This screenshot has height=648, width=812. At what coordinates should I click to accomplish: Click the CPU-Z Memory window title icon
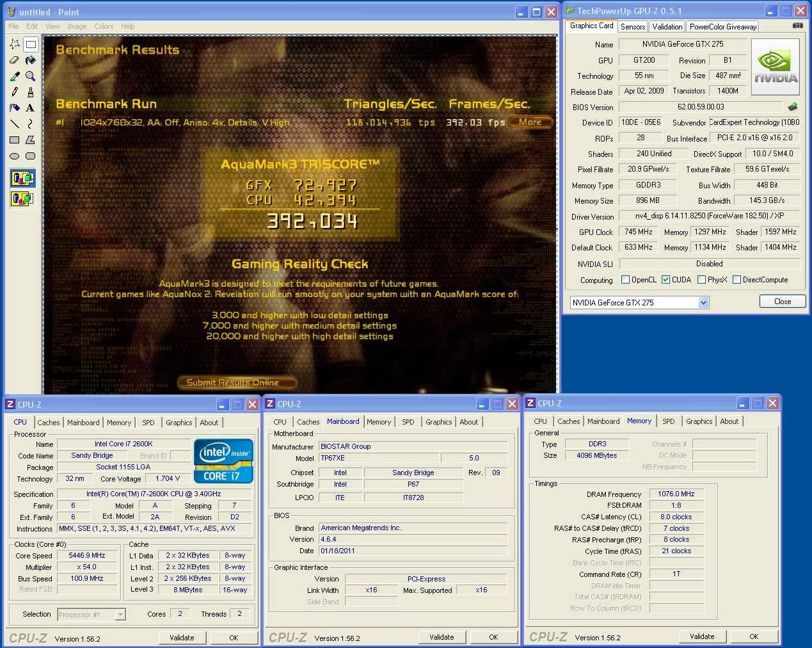coord(530,403)
